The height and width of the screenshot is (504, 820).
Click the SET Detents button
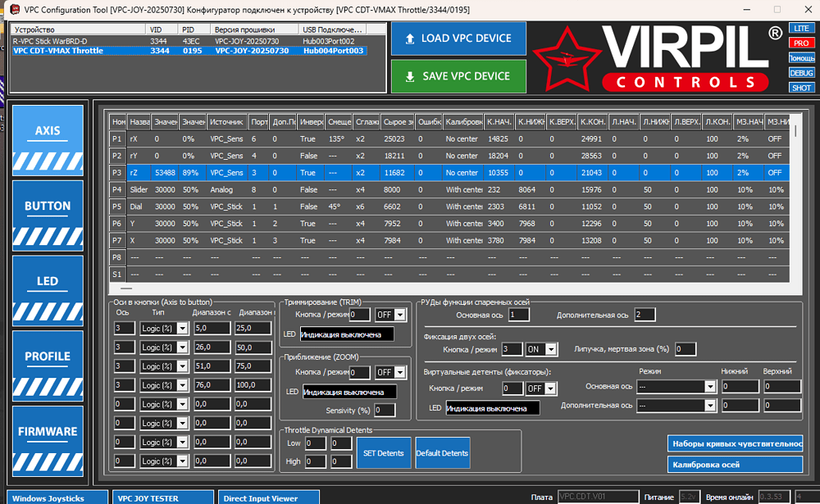click(x=383, y=452)
